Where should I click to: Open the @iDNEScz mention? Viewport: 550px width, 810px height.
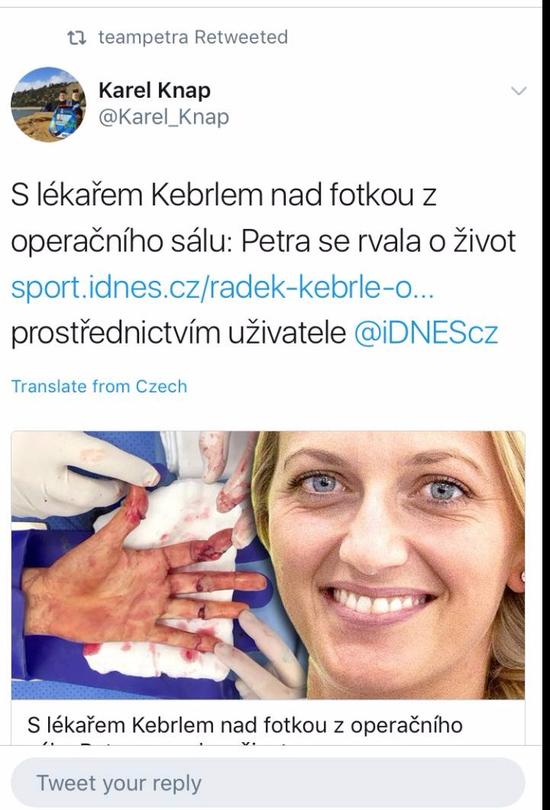coord(426,333)
